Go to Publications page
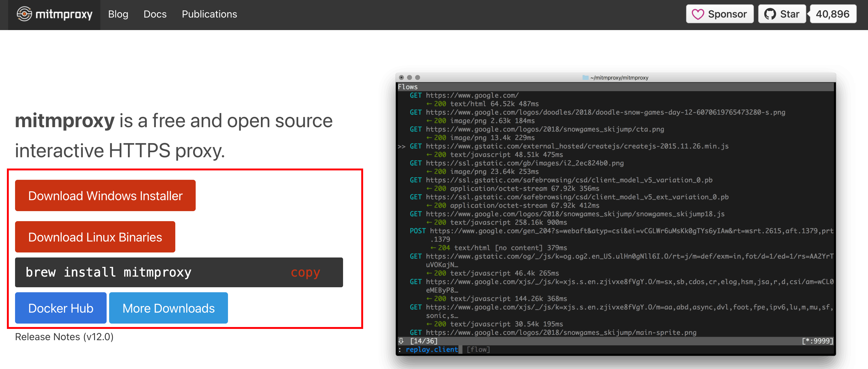 (209, 14)
